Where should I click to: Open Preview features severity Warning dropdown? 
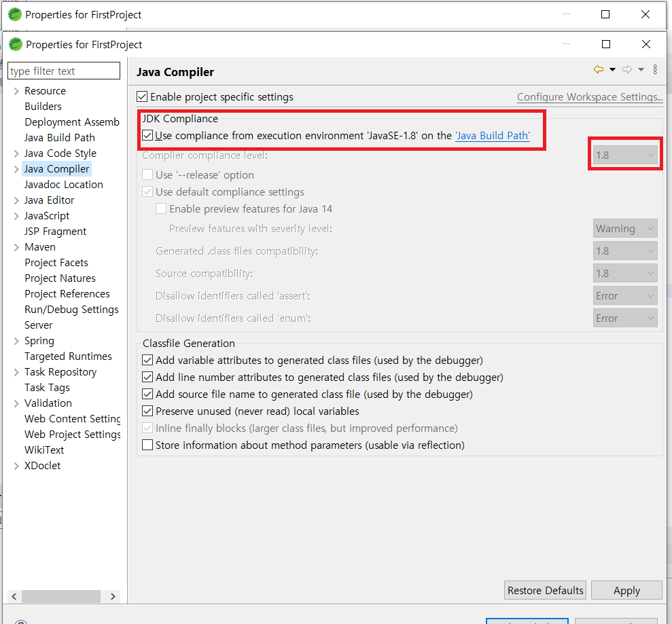pyautogui.click(x=625, y=228)
